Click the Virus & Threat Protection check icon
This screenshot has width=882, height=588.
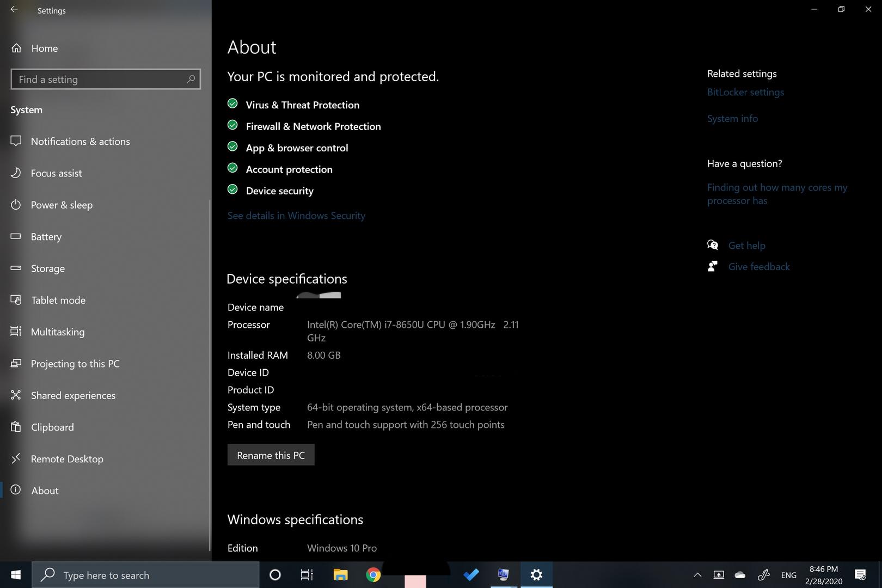pyautogui.click(x=232, y=103)
